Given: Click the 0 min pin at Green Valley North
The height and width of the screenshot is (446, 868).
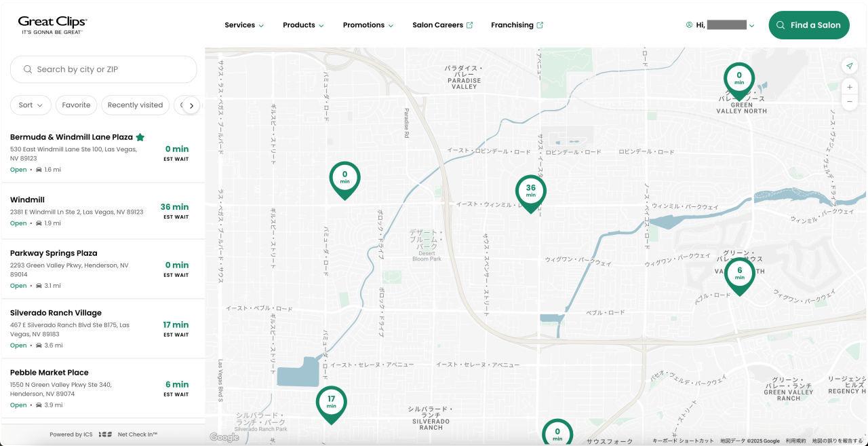Looking at the screenshot, I should 738,81.
